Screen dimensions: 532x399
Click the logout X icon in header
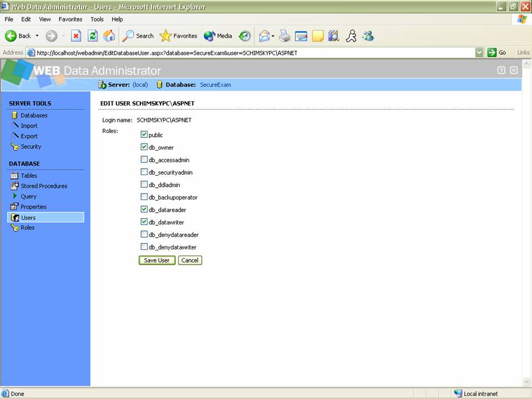pos(514,70)
